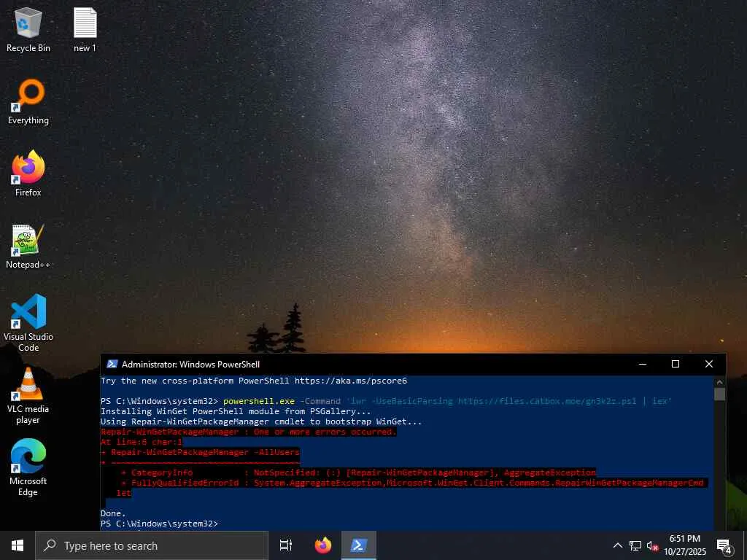Open Task View from the taskbar
This screenshot has width=747, height=560.
point(286,545)
